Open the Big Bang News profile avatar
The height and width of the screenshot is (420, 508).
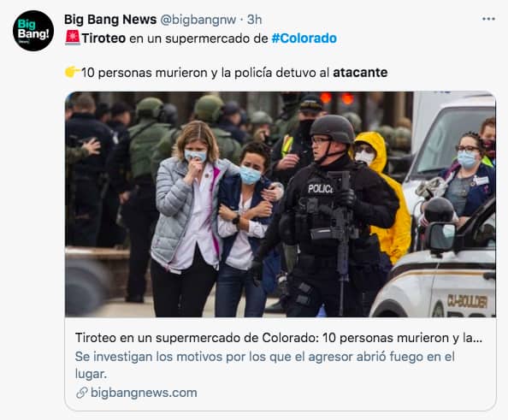(x=33, y=31)
